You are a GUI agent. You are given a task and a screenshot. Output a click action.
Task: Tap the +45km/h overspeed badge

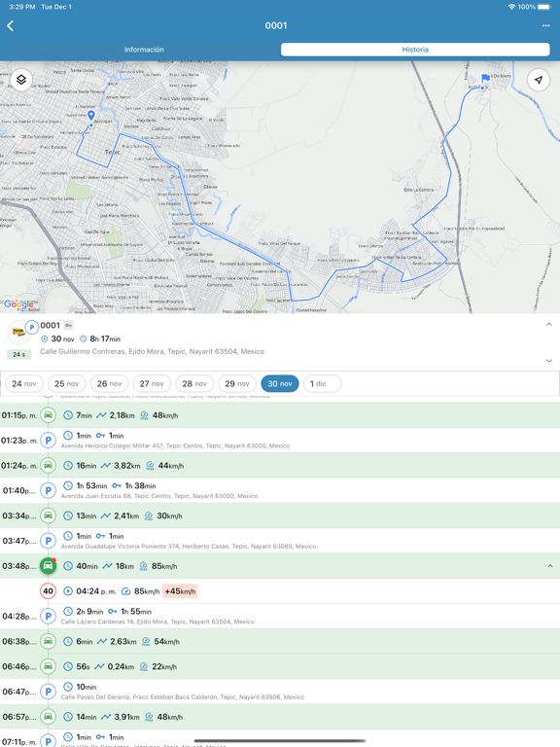pyautogui.click(x=180, y=591)
